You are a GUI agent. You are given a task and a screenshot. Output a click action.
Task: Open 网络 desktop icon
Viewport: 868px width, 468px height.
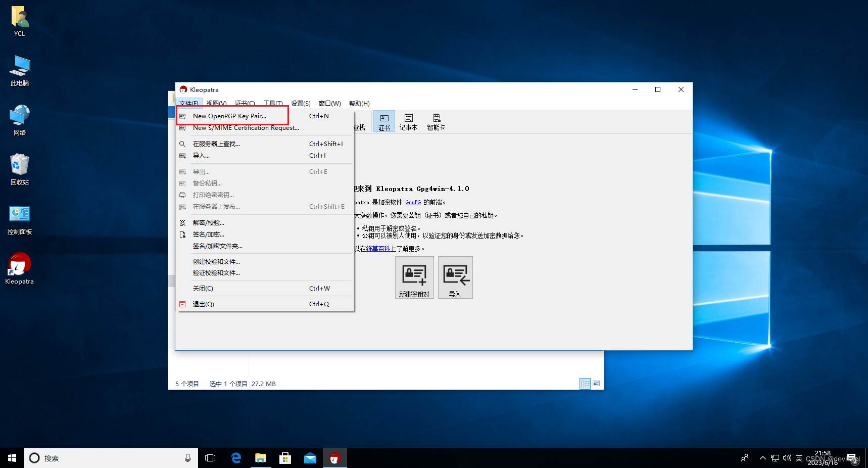click(20, 120)
